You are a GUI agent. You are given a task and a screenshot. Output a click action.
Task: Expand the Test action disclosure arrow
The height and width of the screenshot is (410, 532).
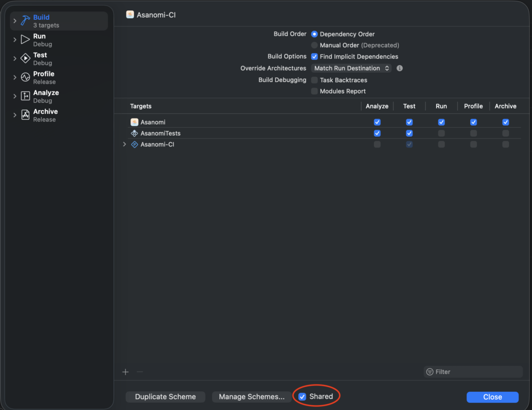click(15, 59)
